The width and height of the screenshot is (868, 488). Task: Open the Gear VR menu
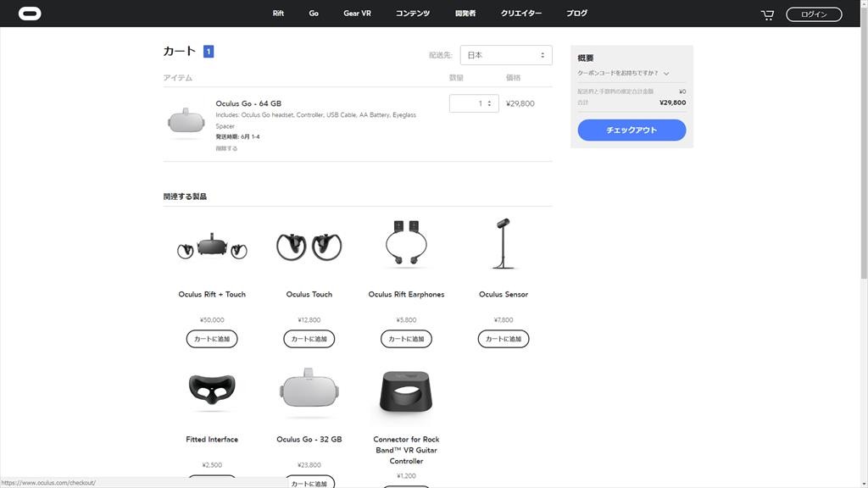coord(357,14)
